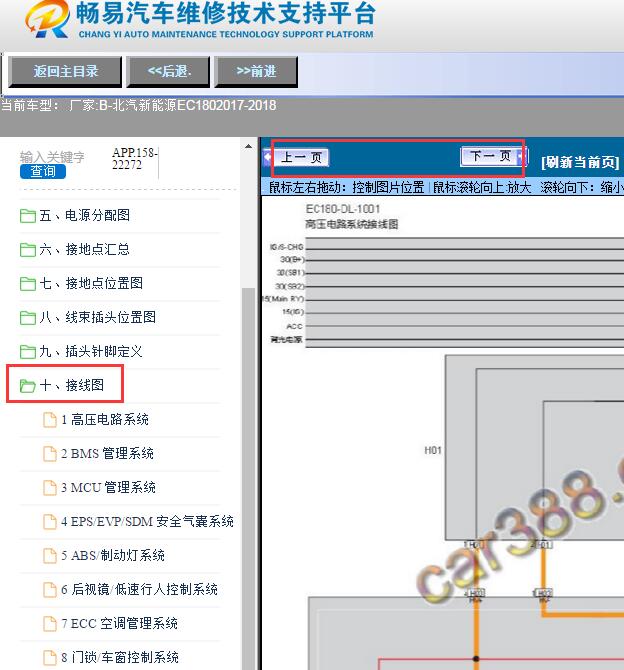Click page icon of 8 门锁/车窗控制系统
Viewport: 624px width, 670px height.
[50, 658]
